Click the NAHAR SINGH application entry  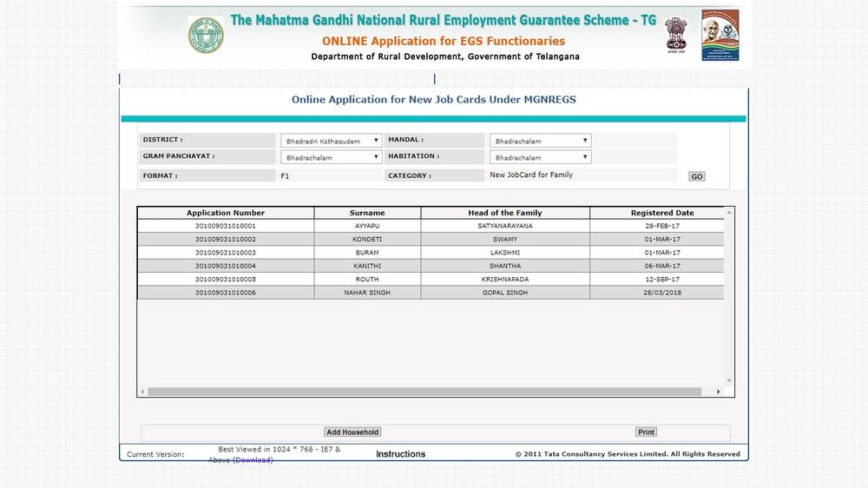(x=367, y=293)
